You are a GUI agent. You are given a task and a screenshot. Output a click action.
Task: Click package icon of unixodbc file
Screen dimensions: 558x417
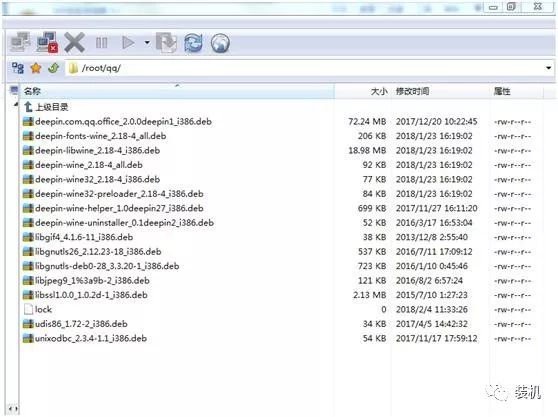28,338
